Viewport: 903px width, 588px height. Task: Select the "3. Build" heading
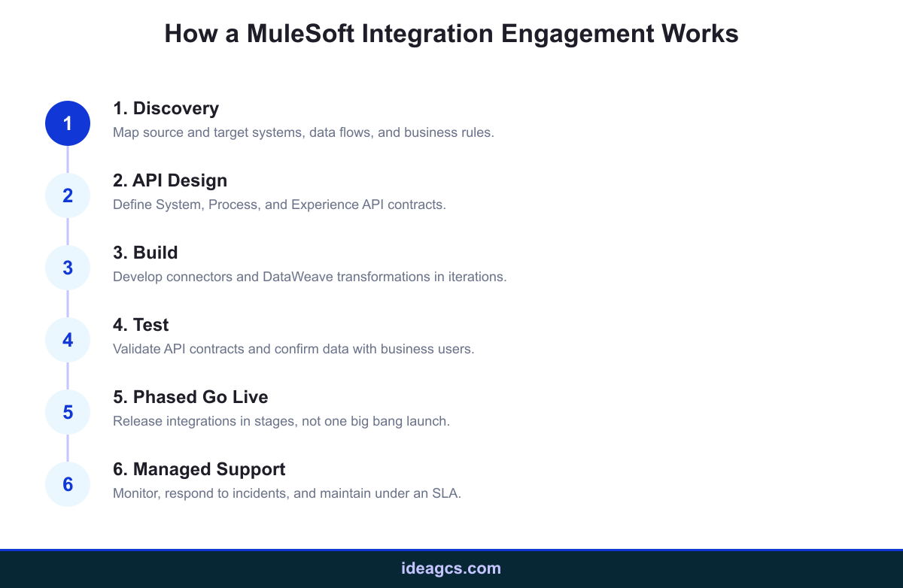(x=145, y=253)
